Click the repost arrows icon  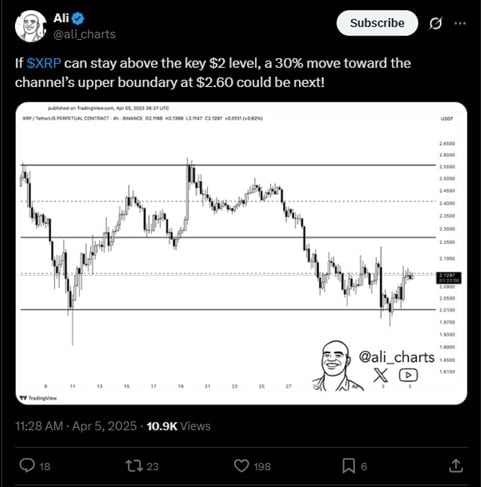click(134, 466)
